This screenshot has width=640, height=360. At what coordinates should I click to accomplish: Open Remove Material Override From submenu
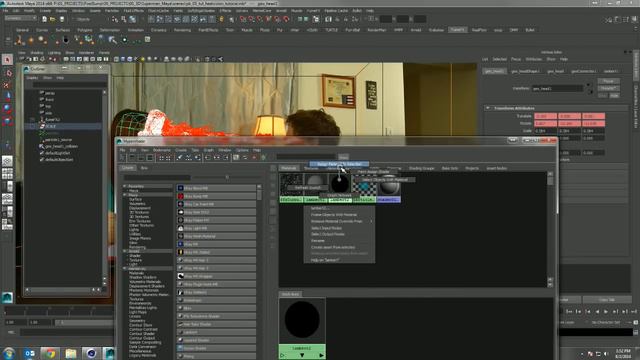(x=339, y=221)
